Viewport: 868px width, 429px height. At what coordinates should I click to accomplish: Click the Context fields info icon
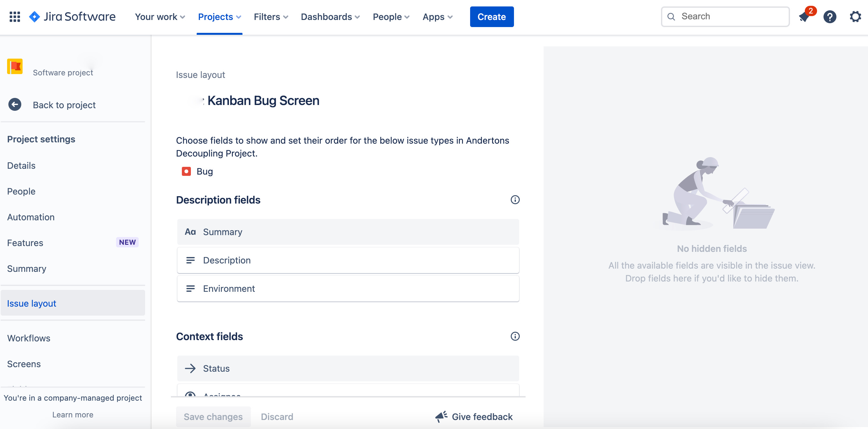click(515, 336)
